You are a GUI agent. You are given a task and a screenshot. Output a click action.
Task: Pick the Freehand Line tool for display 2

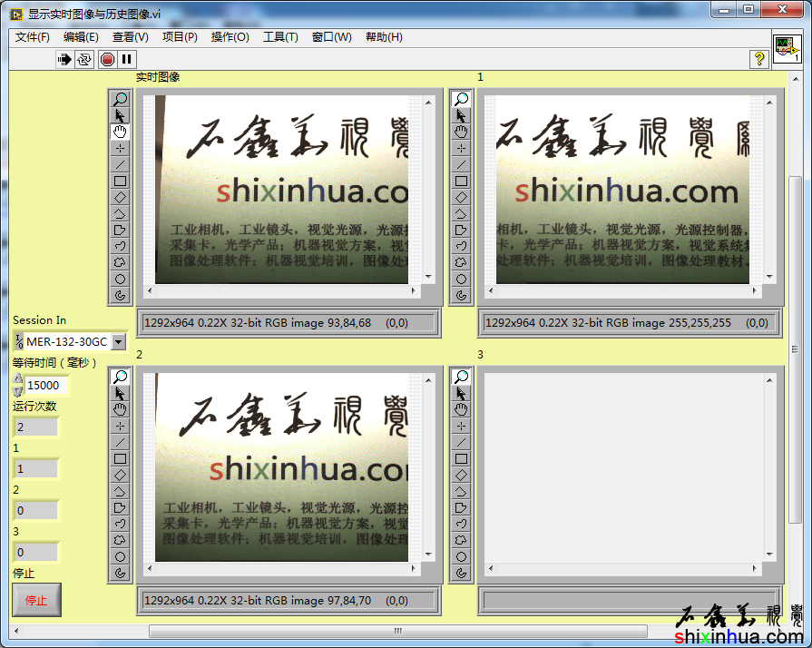click(x=120, y=523)
